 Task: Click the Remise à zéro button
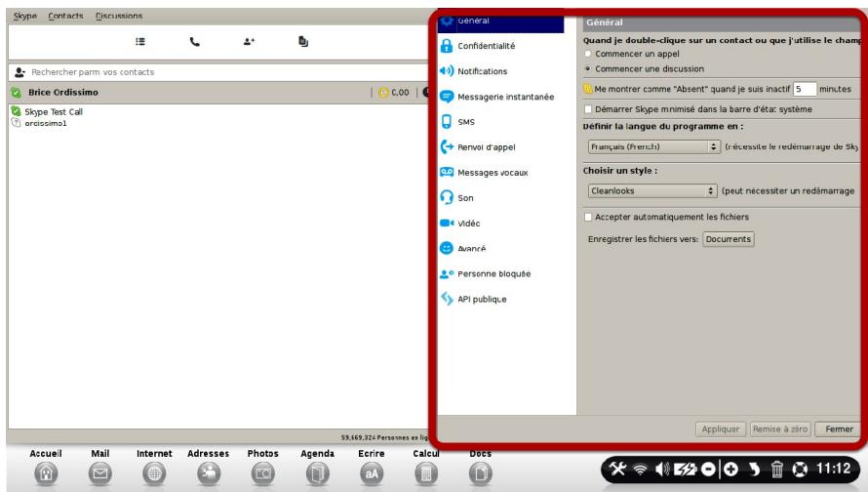click(780, 430)
